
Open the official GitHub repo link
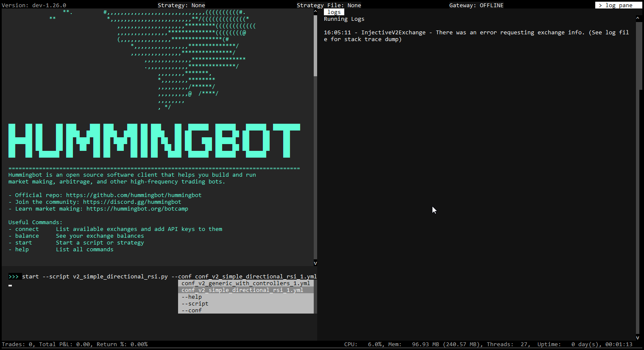point(134,195)
